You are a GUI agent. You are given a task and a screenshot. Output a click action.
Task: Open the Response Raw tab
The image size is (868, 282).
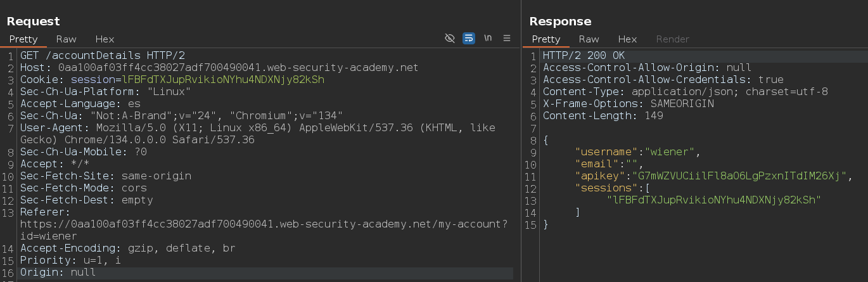tap(589, 39)
